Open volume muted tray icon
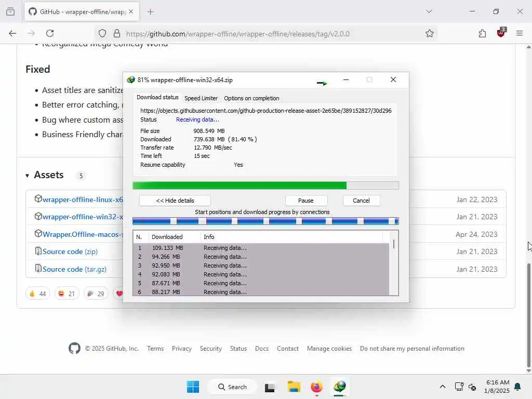This screenshot has width=532, height=399. [x=472, y=387]
